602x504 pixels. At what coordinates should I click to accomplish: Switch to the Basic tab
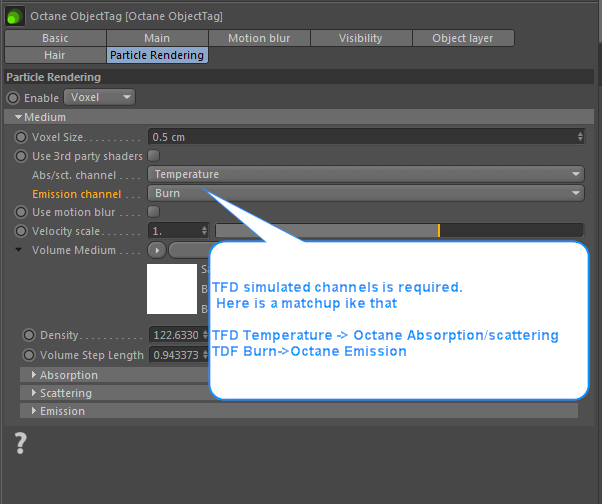click(x=55, y=38)
